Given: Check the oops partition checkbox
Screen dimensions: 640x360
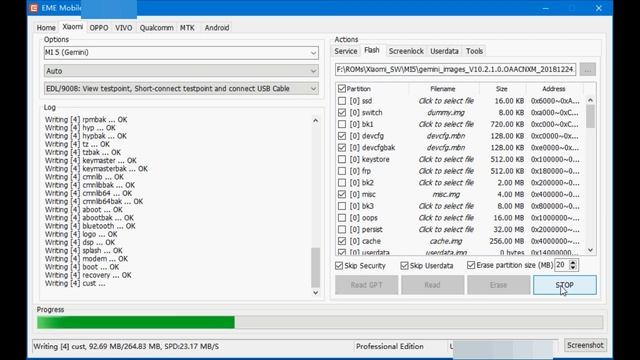Looking at the screenshot, I should 342,218.
